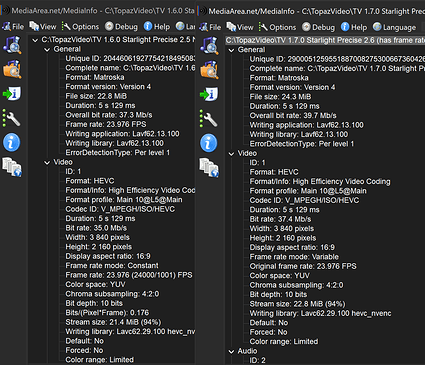Click the Open Folder icon in the TV 1.6.0 window sidebar
This screenshot has height=365, width=425.
tap(12, 69)
